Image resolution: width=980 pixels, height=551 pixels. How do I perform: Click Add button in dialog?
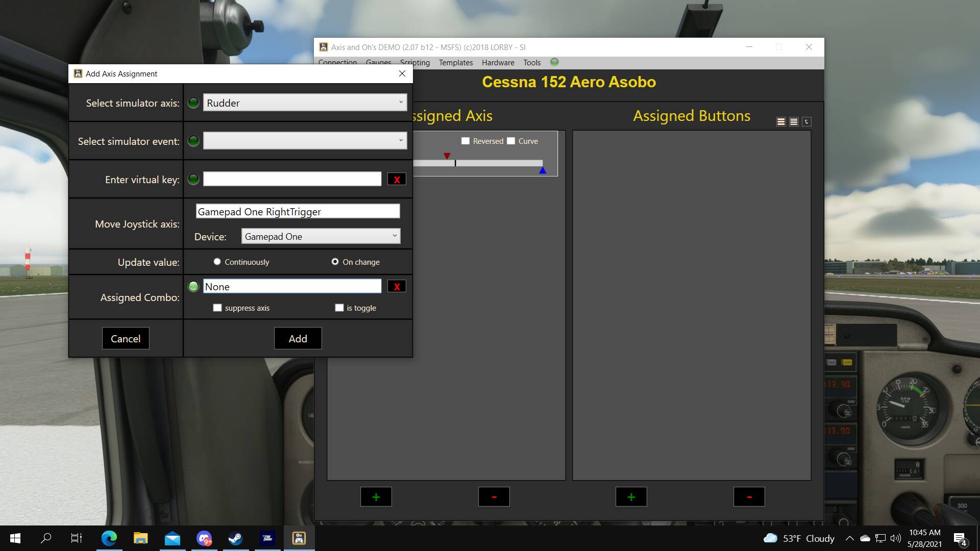[x=298, y=338]
